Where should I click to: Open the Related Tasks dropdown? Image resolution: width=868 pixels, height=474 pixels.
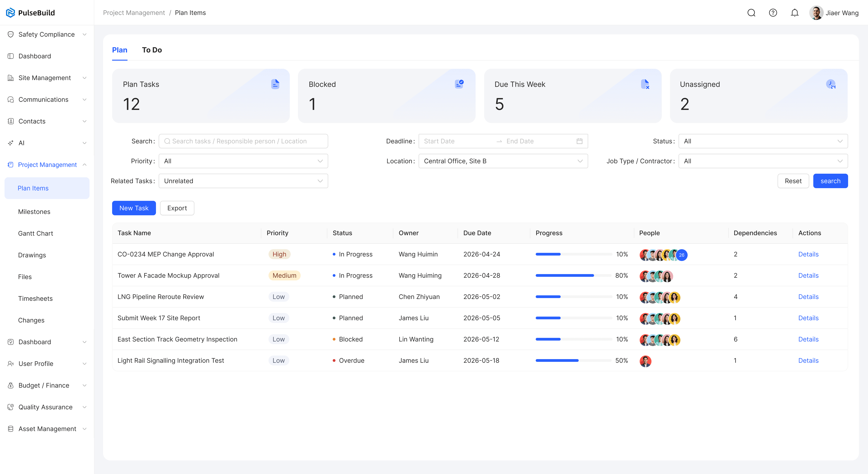click(243, 181)
